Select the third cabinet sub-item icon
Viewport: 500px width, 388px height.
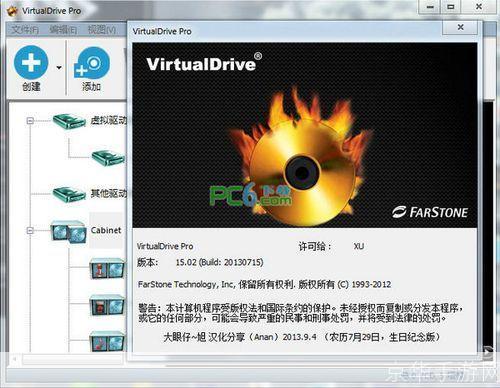(108, 341)
